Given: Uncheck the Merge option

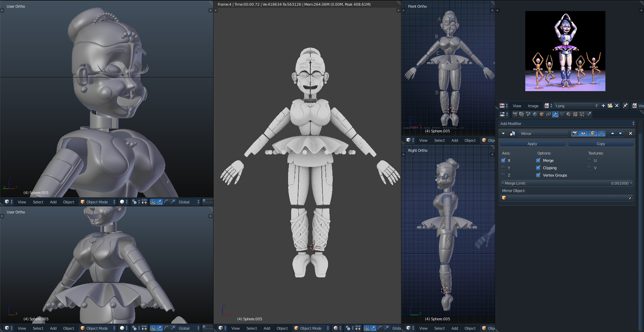Looking at the screenshot, I should [538, 160].
